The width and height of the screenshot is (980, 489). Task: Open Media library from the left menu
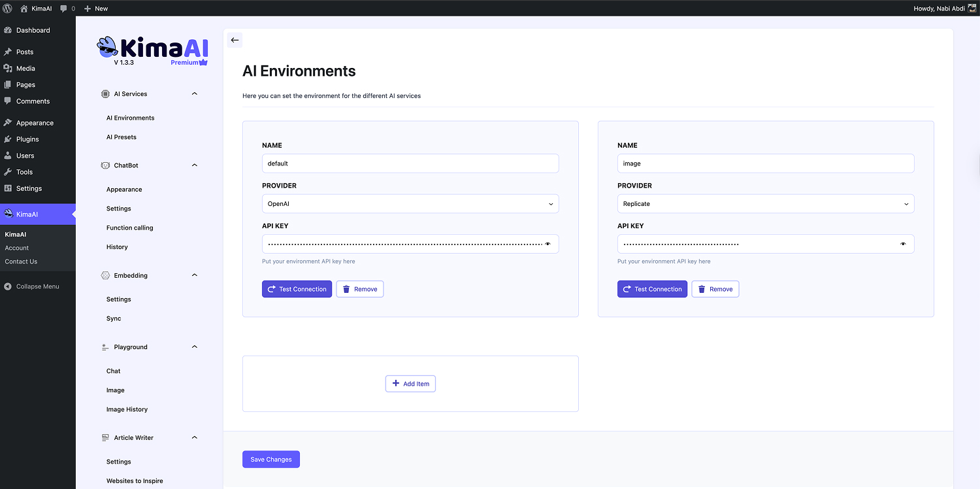tap(25, 68)
